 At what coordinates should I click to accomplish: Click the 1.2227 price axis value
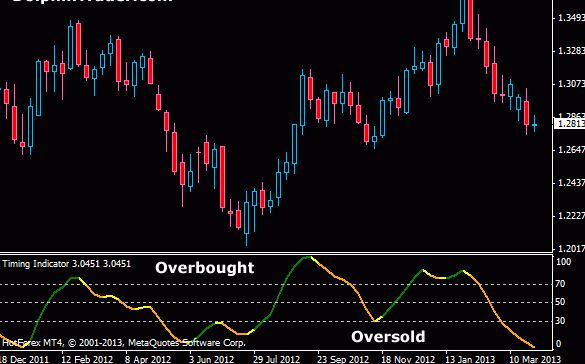point(571,215)
